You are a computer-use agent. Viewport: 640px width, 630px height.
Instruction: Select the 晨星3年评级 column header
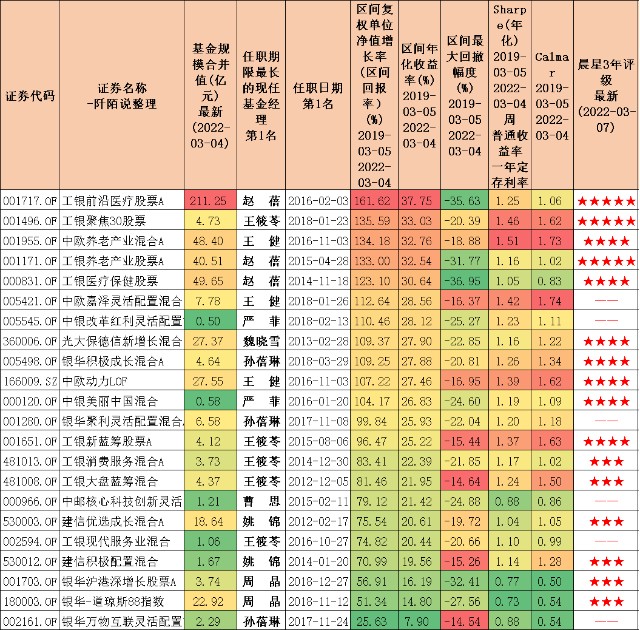(x=606, y=95)
